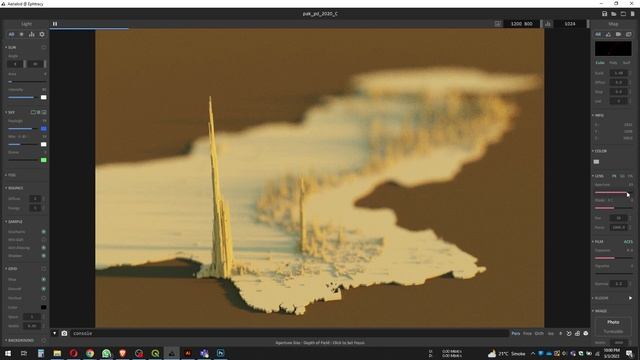
Task: Click the save icon in the title bar
Action: [604, 13]
